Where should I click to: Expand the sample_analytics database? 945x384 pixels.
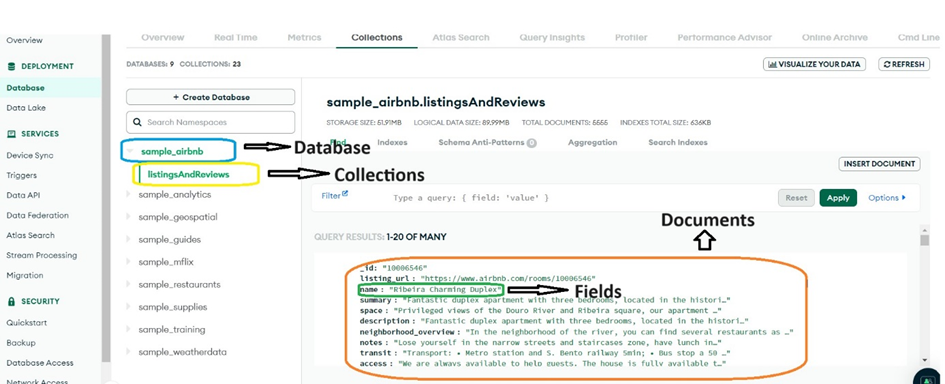click(128, 195)
